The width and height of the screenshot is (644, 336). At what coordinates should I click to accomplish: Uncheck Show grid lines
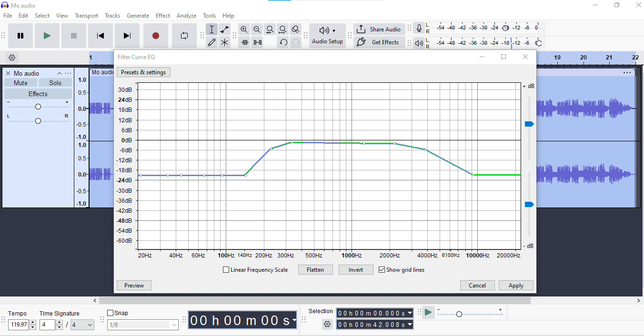[382, 270]
